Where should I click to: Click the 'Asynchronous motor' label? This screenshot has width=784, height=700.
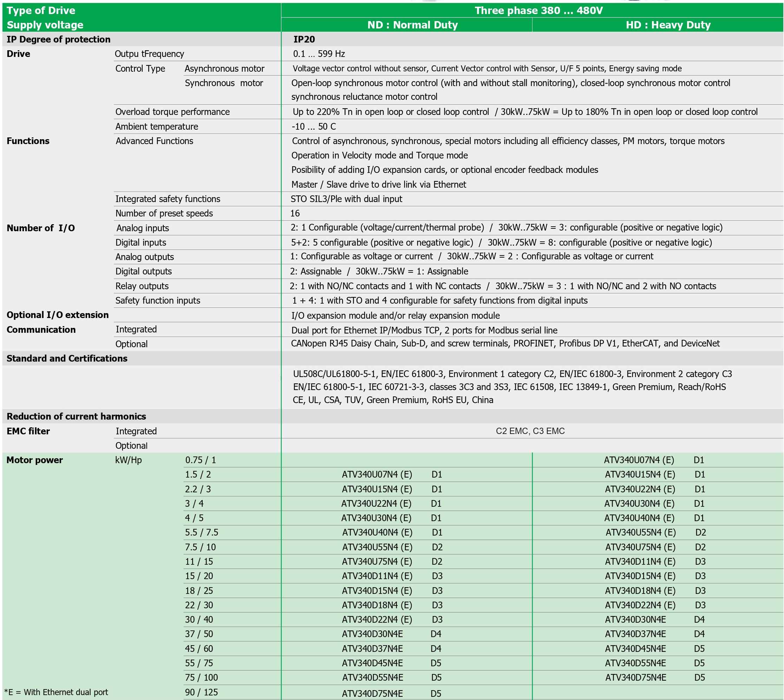tap(224, 69)
